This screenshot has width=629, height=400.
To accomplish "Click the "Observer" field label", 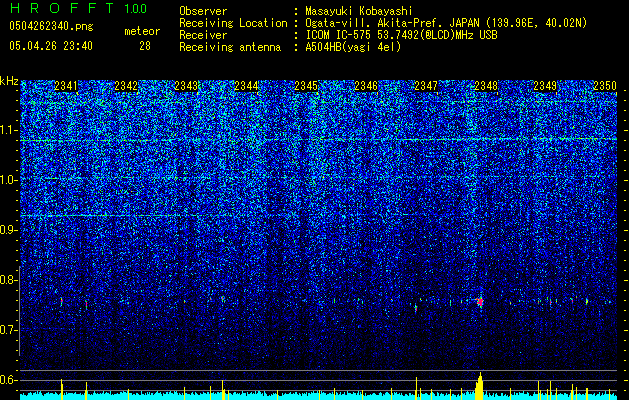I will [203, 11].
